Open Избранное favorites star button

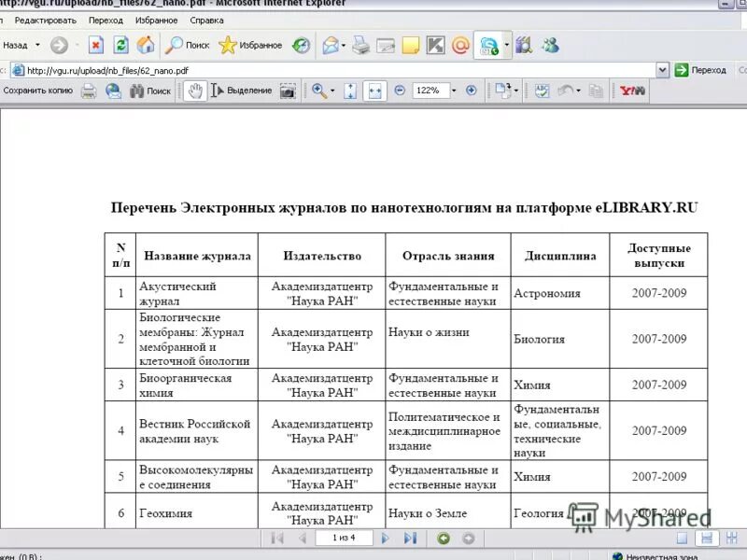[250, 45]
